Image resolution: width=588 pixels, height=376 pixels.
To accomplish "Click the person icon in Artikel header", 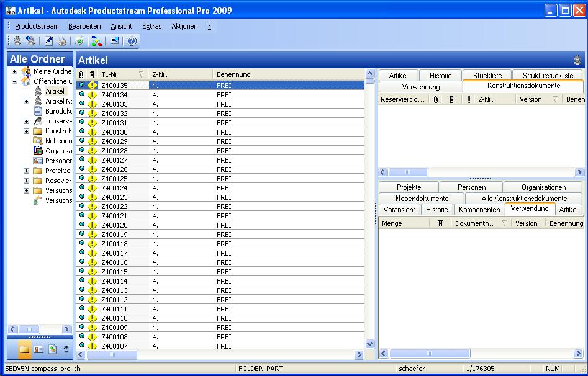I will tap(577, 60).
